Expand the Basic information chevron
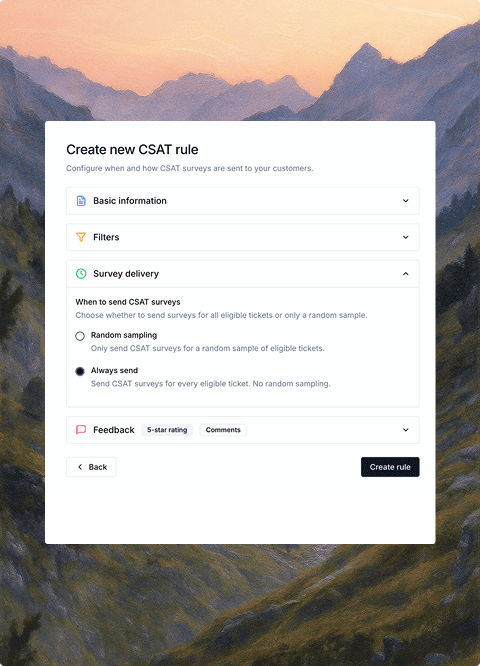The image size is (480, 666). click(406, 201)
